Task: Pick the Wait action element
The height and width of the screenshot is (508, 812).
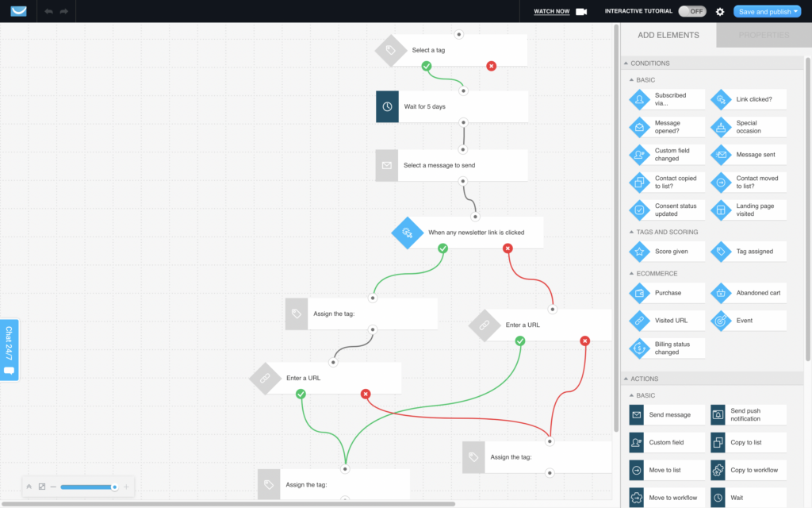Action: click(749, 498)
